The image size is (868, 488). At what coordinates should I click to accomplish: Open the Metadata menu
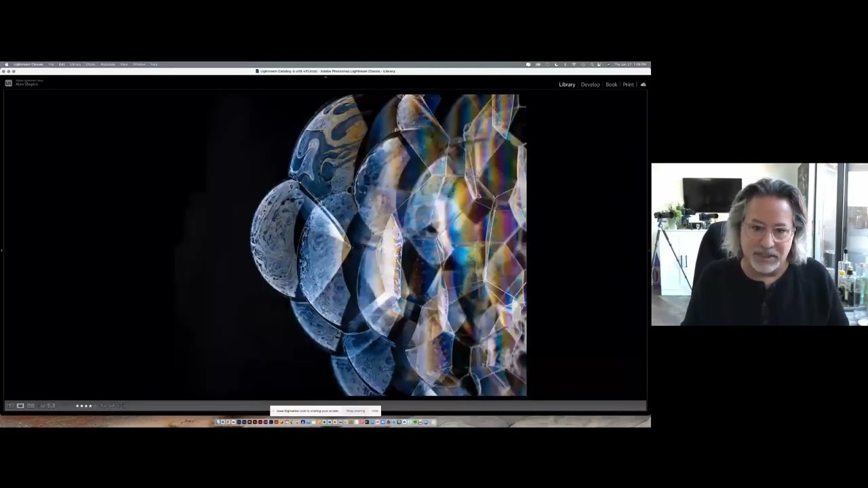(x=108, y=64)
